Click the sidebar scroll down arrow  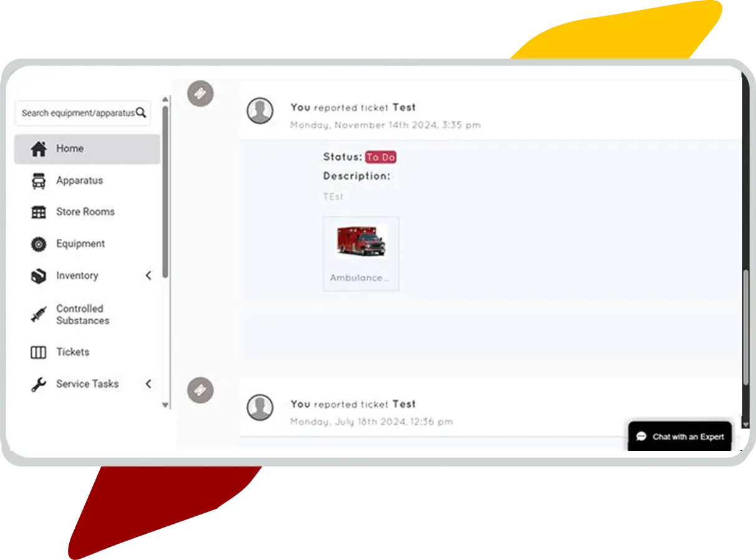coord(165,405)
